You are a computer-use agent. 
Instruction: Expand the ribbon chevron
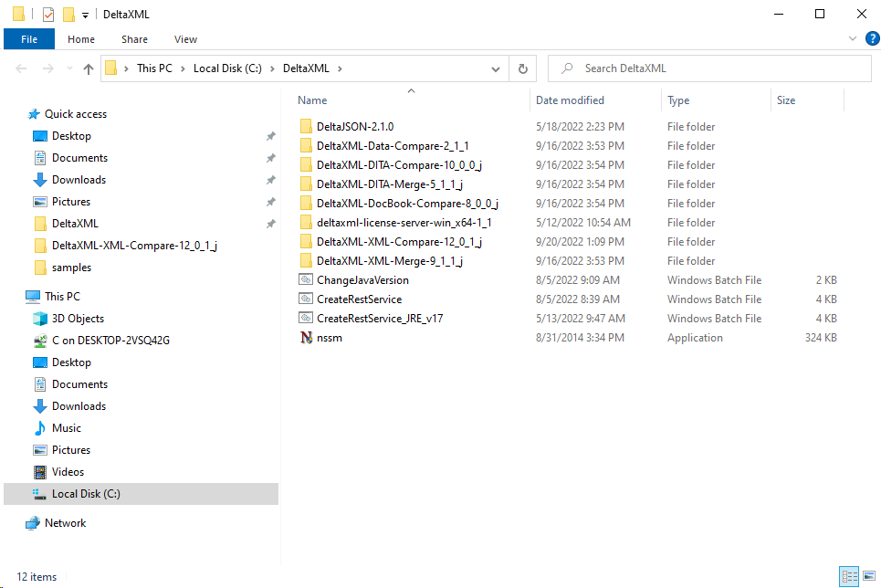pyautogui.click(x=853, y=39)
